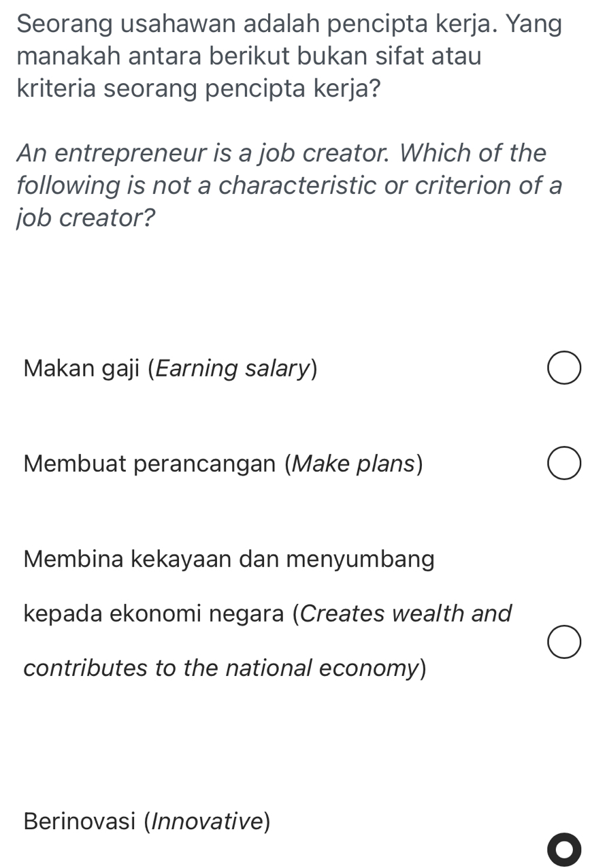Click the English question translation text
Screen dimensions: 607x868
click(290, 185)
